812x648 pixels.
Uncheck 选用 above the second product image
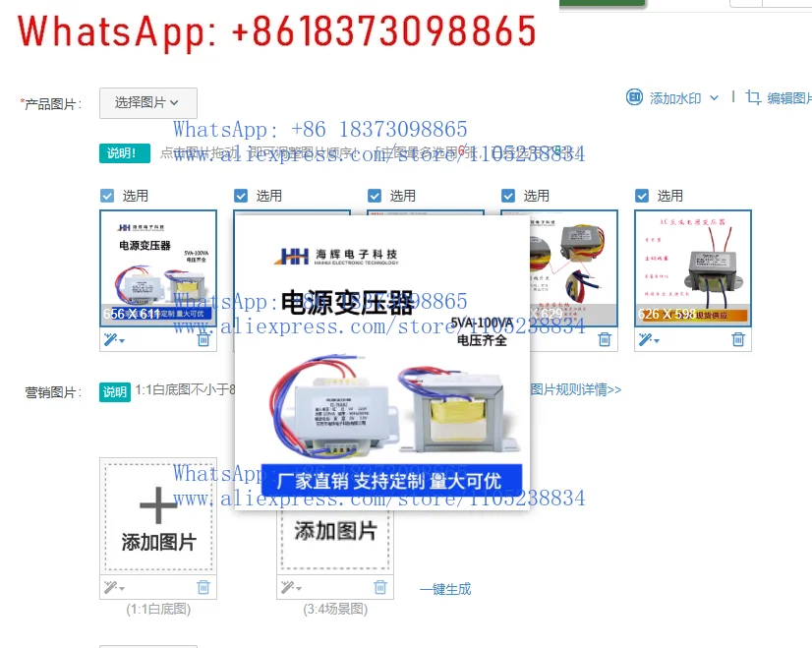coord(241,196)
